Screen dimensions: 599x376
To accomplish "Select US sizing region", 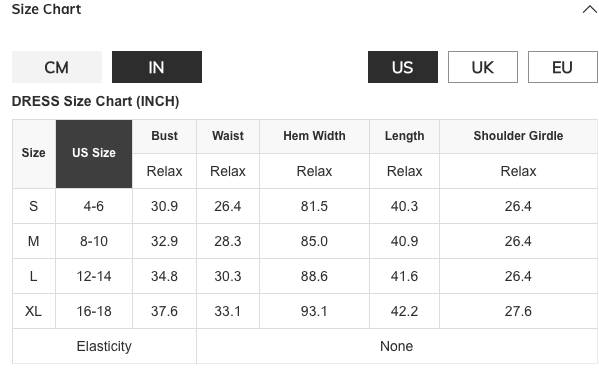I will 403,67.
